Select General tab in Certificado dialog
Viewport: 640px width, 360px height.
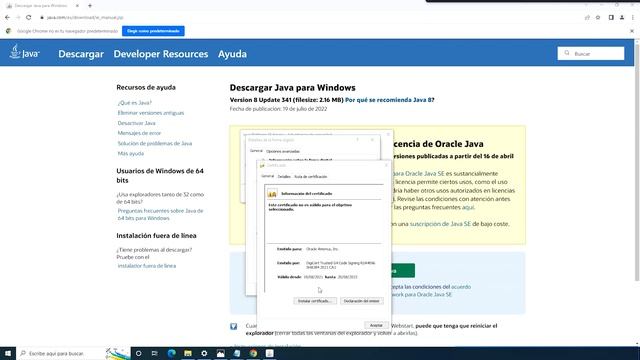click(x=267, y=176)
